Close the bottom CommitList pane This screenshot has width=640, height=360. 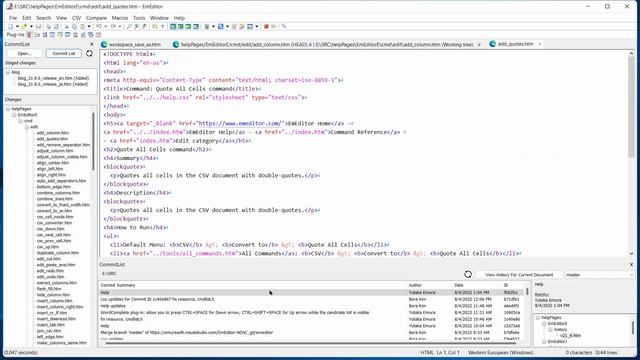click(x=631, y=264)
